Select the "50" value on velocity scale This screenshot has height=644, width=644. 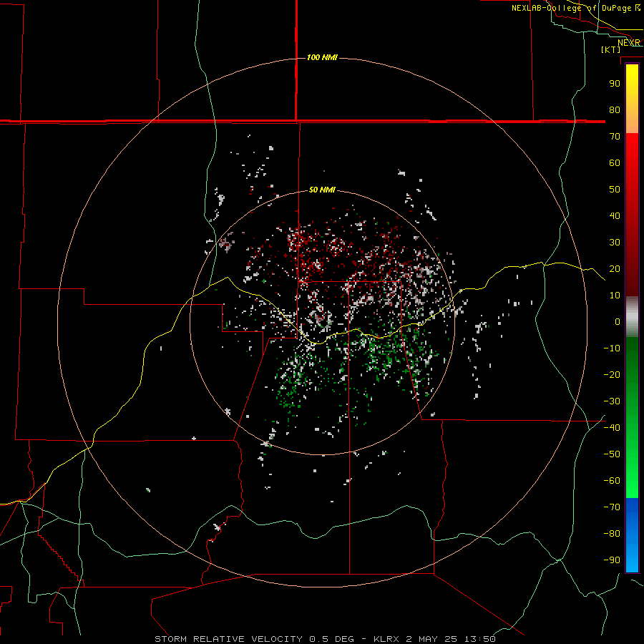pyautogui.click(x=615, y=190)
